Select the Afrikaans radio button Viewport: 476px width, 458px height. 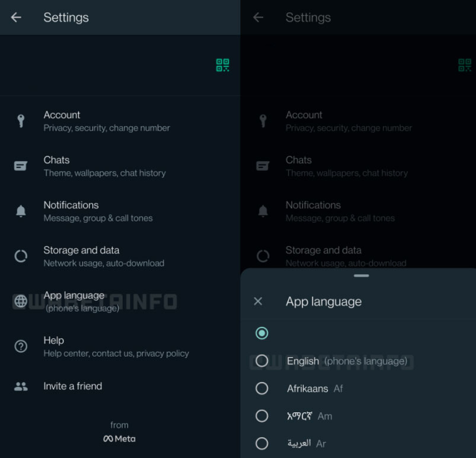[262, 388]
